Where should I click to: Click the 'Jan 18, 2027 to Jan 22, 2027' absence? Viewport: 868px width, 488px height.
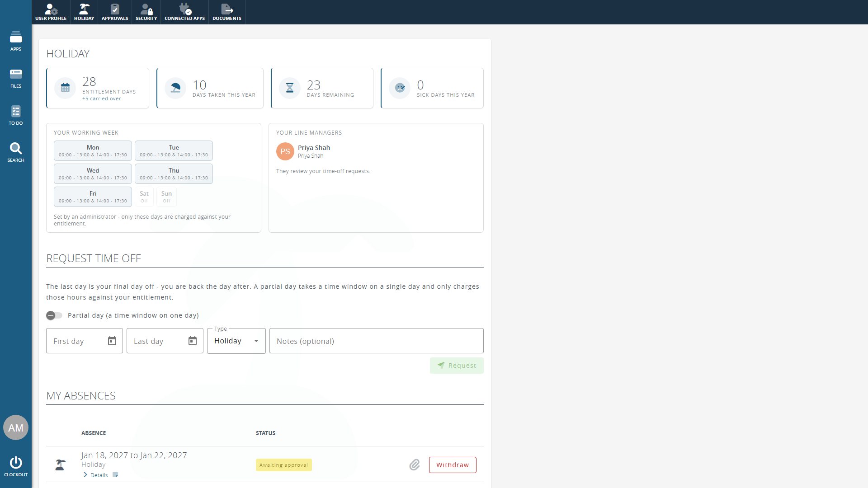click(x=134, y=455)
